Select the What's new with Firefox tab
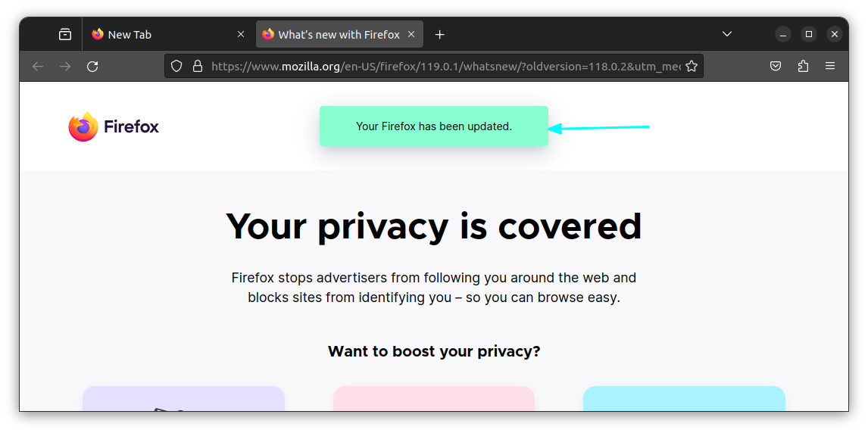Image resolution: width=868 pixels, height=433 pixels. click(333, 34)
